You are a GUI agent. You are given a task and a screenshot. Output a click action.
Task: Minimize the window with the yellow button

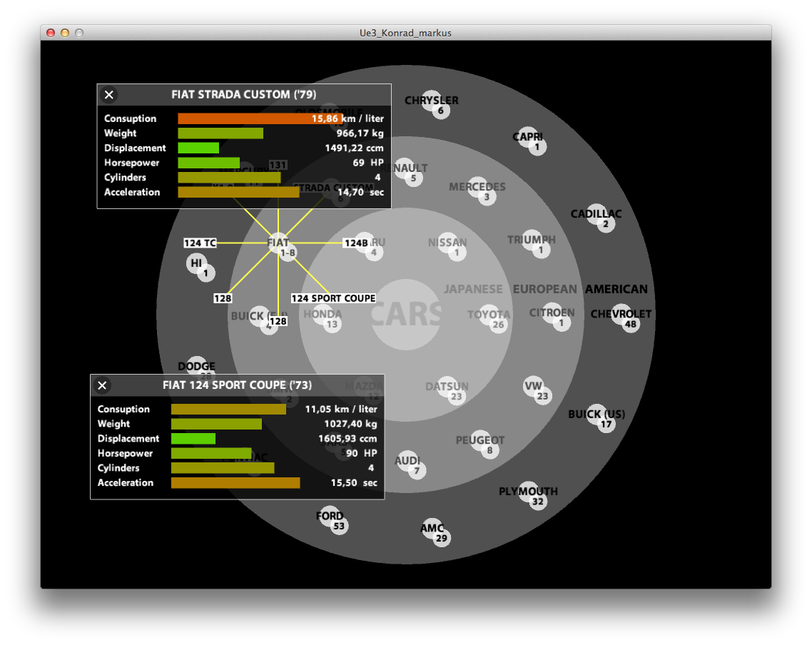65,33
